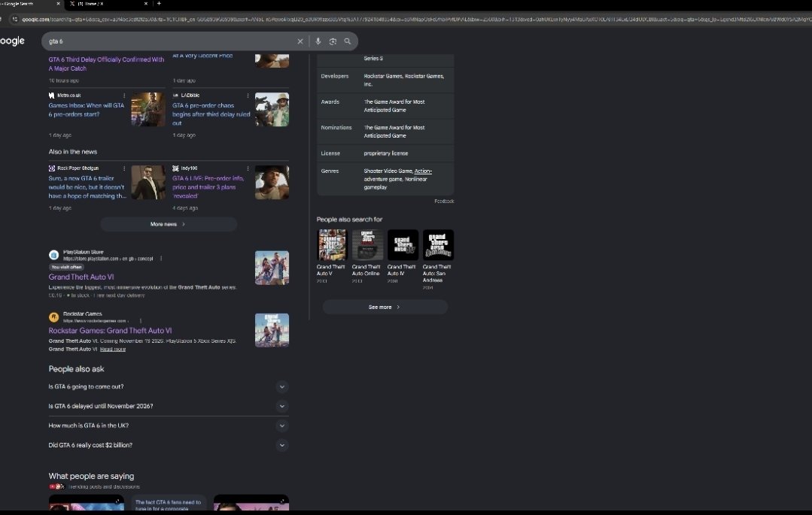This screenshot has height=515, width=812.
Task: Open options menu for Rockstar Games result
Action: (x=140, y=321)
